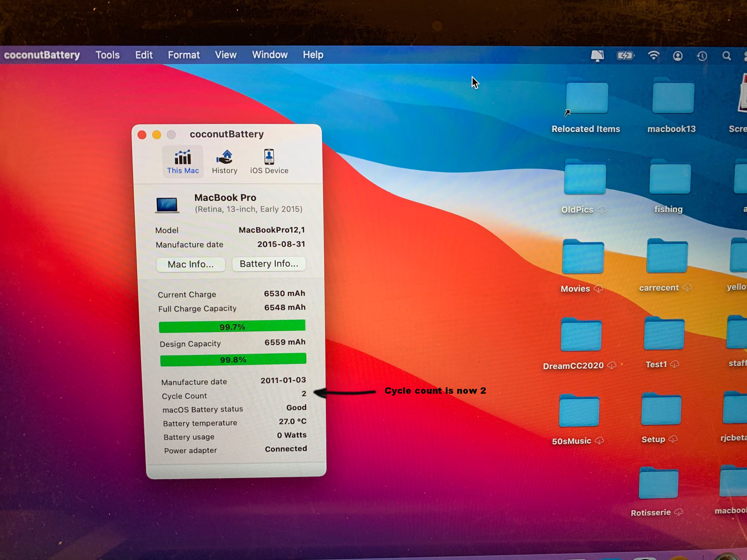747x560 pixels.
Task: Click the Time Machine menu bar icon
Action: tap(702, 56)
